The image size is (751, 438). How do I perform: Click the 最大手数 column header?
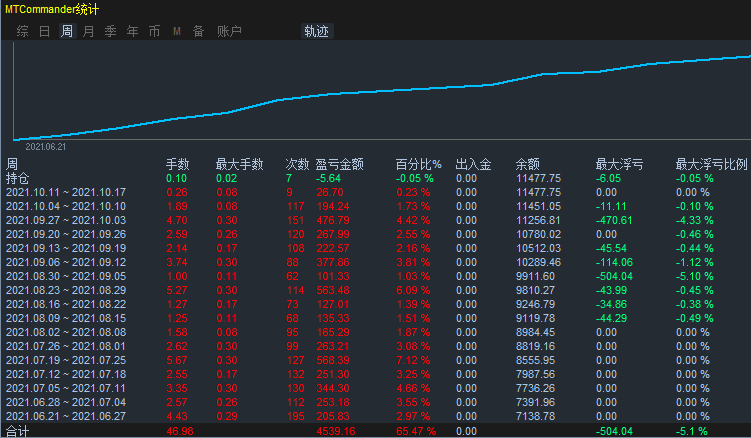click(x=239, y=164)
